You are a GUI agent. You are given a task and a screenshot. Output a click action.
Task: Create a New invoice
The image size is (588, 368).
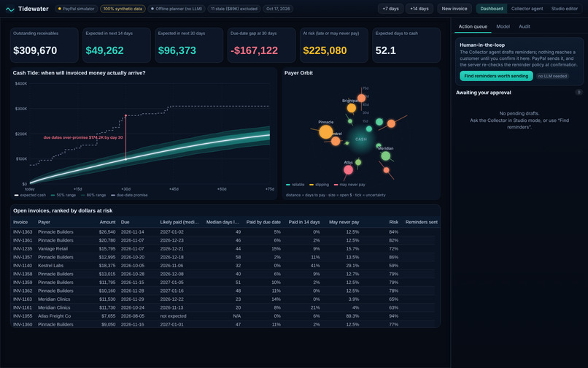coord(454,9)
